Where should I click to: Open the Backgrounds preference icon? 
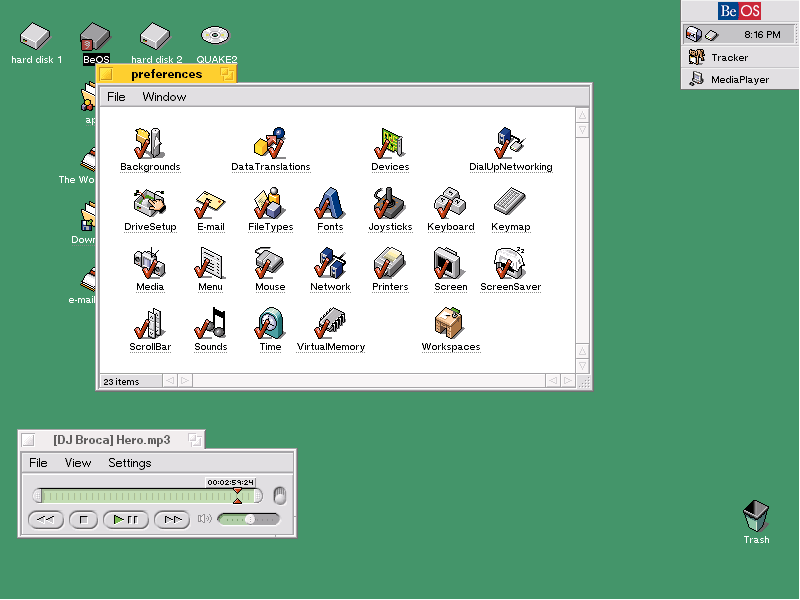click(150, 145)
